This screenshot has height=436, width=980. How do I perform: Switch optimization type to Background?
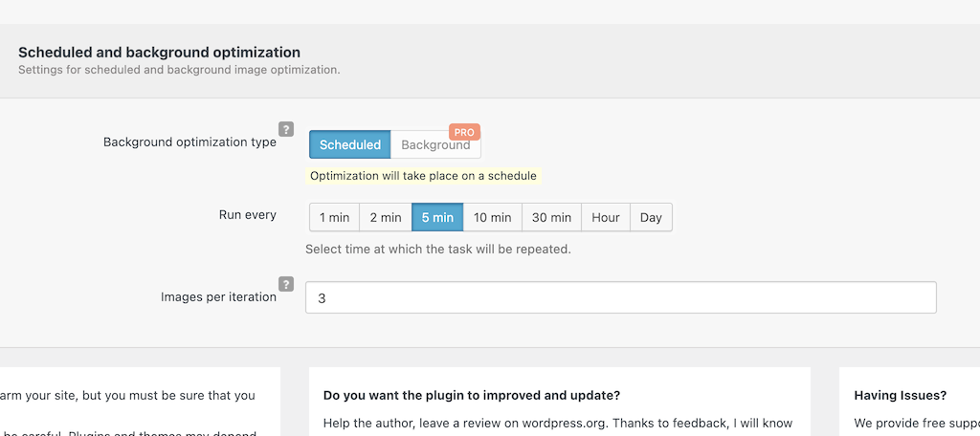435,145
